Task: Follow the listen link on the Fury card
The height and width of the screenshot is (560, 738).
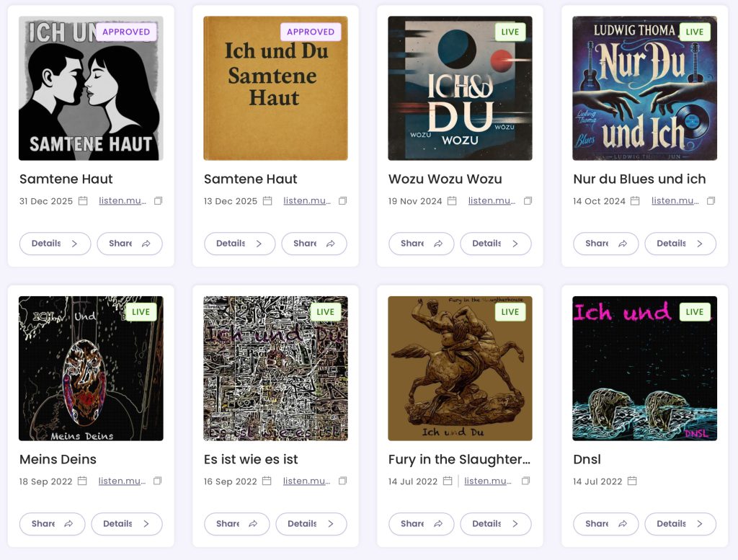Action: pyautogui.click(x=488, y=481)
